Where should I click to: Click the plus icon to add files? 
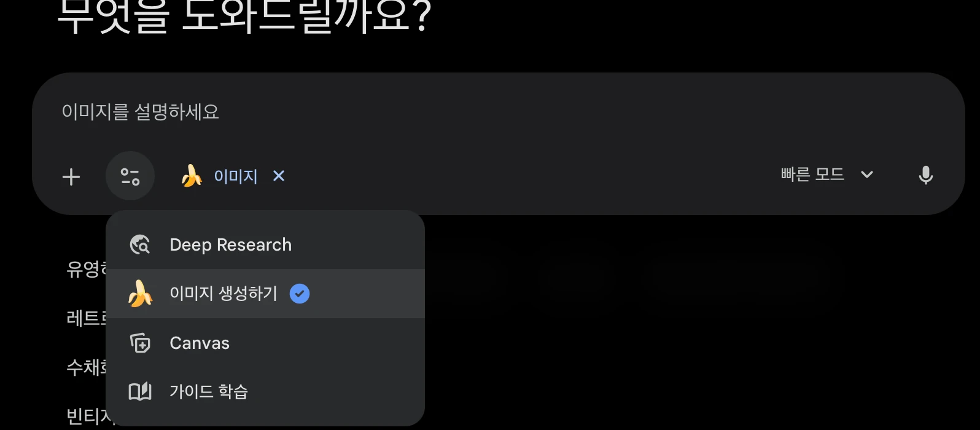[71, 177]
